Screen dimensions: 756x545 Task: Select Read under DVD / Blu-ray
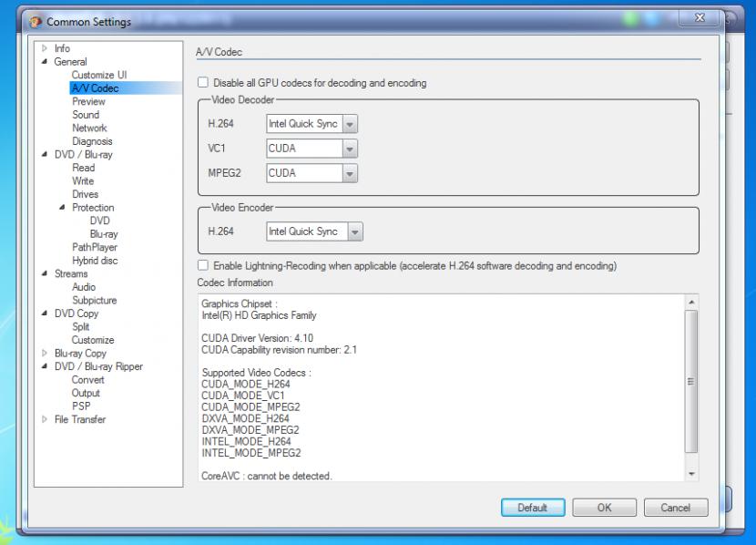click(x=84, y=168)
